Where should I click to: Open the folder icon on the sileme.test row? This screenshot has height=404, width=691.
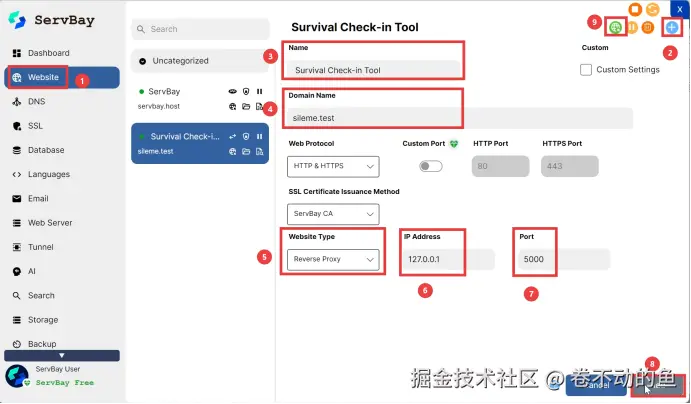point(246,152)
